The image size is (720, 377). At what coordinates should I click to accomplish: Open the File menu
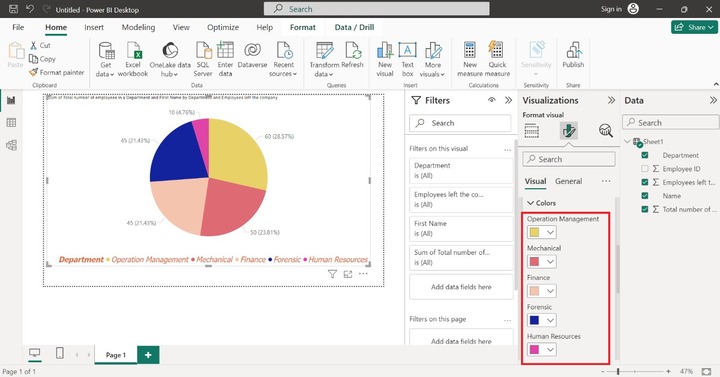pos(18,28)
